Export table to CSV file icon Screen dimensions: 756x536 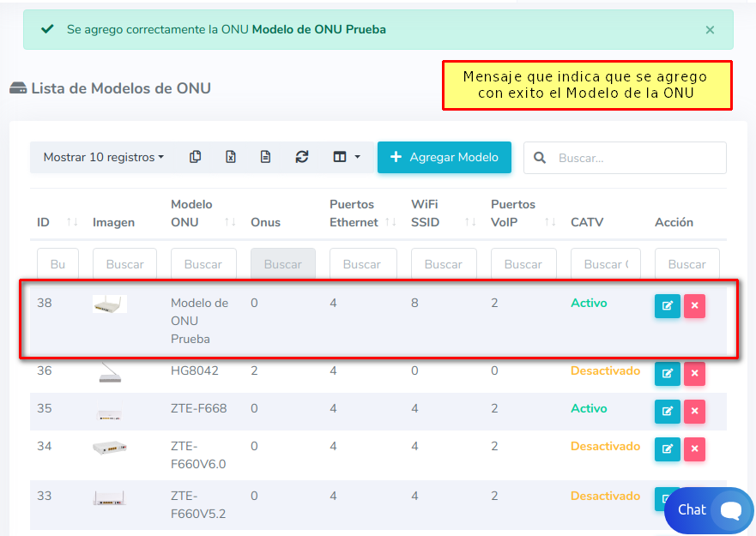(x=266, y=157)
